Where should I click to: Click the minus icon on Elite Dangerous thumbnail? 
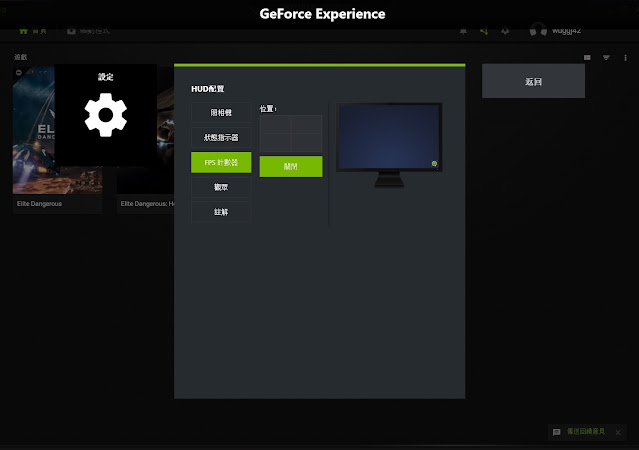point(19,73)
